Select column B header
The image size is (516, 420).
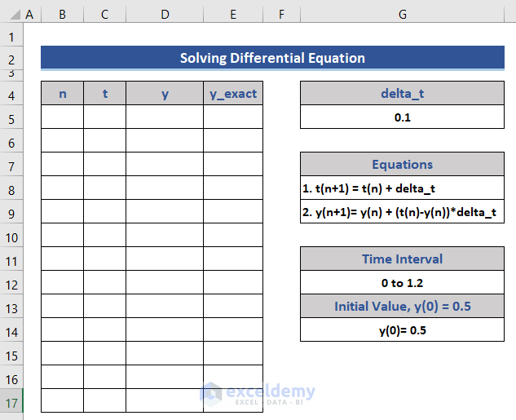(x=63, y=15)
